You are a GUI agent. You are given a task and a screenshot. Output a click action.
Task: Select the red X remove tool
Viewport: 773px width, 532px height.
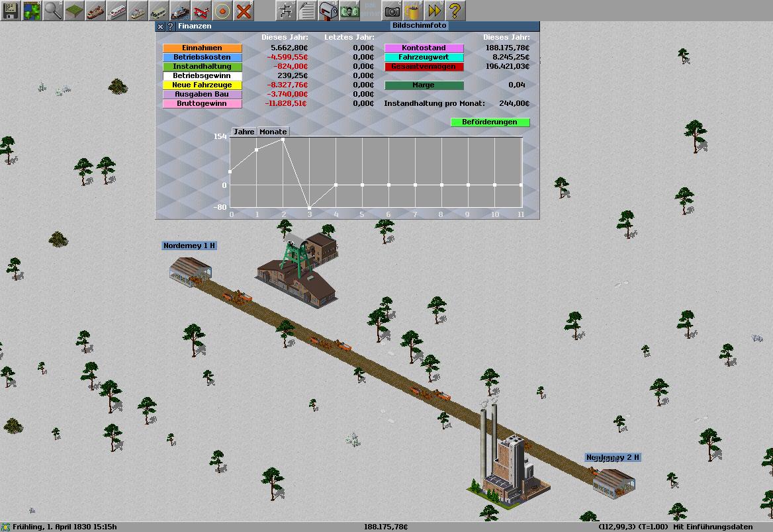(x=244, y=11)
